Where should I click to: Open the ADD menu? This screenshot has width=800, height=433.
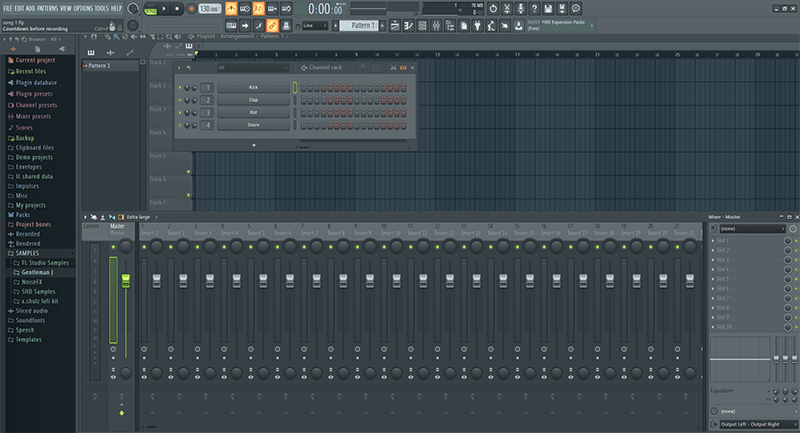pyautogui.click(x=31, y=8)
